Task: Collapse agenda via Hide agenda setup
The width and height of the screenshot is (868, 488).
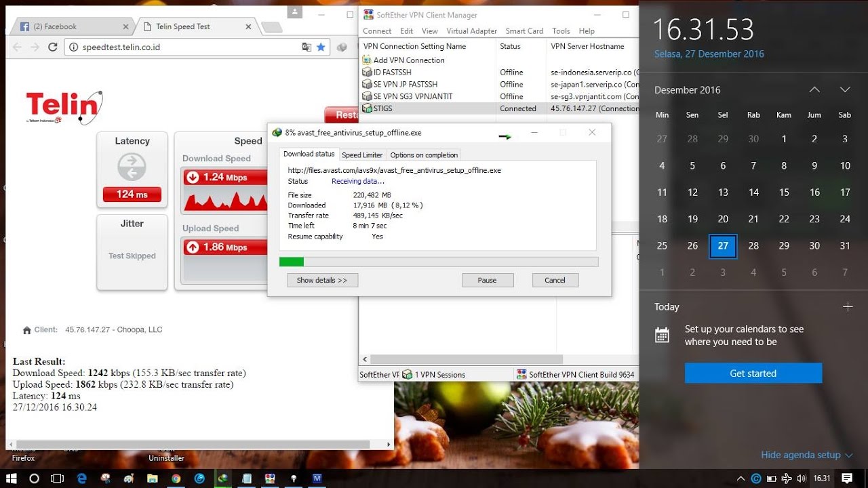Action: click(x=807, y=455)
